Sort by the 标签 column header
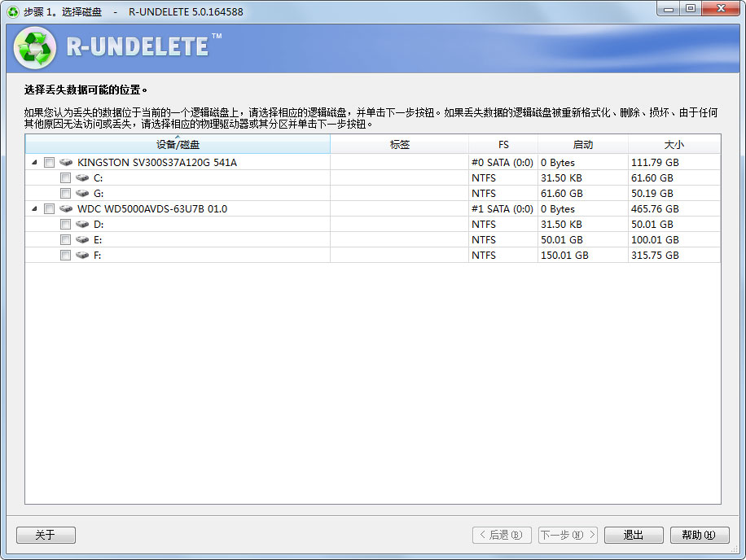Viewport: 746px width, 560px height. [399, 145]
